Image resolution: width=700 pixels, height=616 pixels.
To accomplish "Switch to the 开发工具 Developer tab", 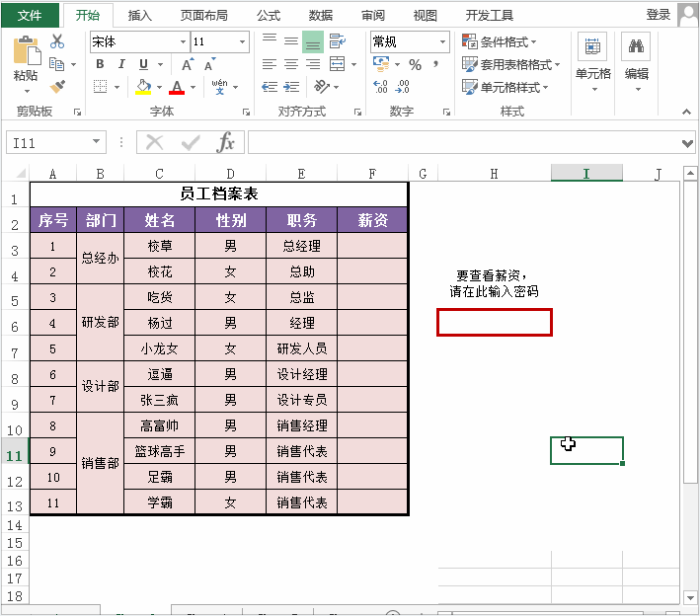I will [x=490, y=15].
